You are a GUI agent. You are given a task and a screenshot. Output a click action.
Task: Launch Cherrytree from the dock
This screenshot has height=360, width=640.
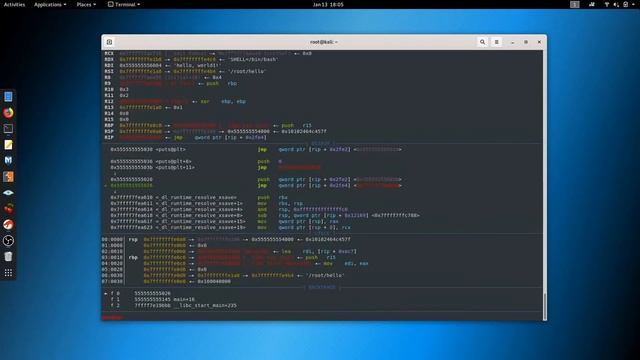coord(8,209)
